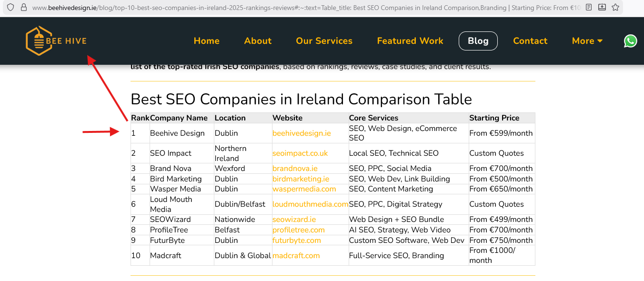Open the brandnova.ie link

click(295, 169)
